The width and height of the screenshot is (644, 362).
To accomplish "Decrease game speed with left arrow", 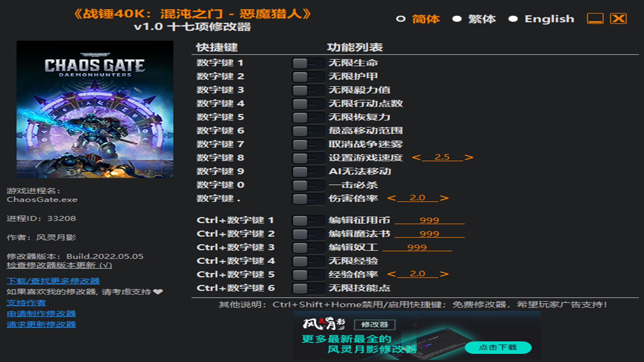I will point(416,157).
